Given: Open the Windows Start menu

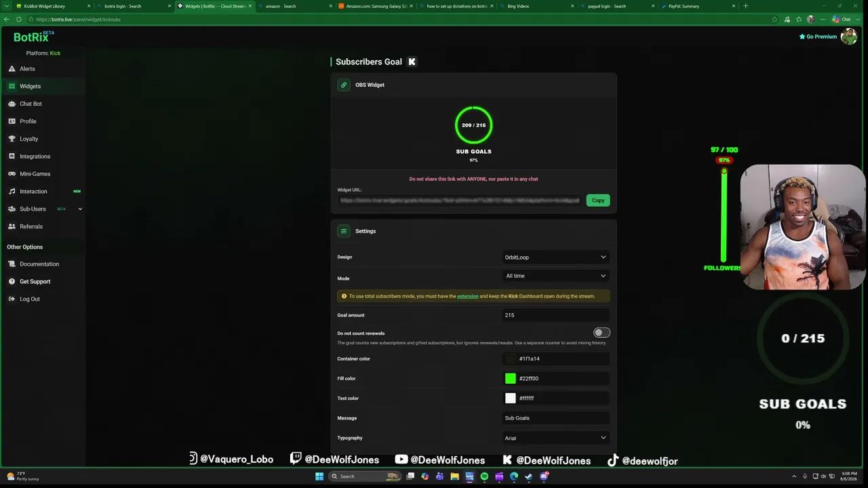Looking at the screenshot, I should click(x=319, y=476).
